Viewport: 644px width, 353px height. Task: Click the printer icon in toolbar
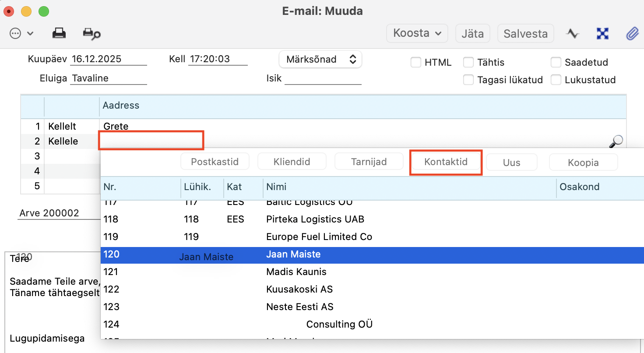[59, 33]
